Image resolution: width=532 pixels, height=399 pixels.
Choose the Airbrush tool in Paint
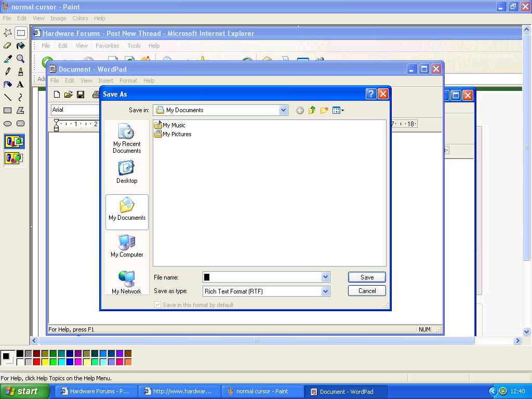point(7,85)
